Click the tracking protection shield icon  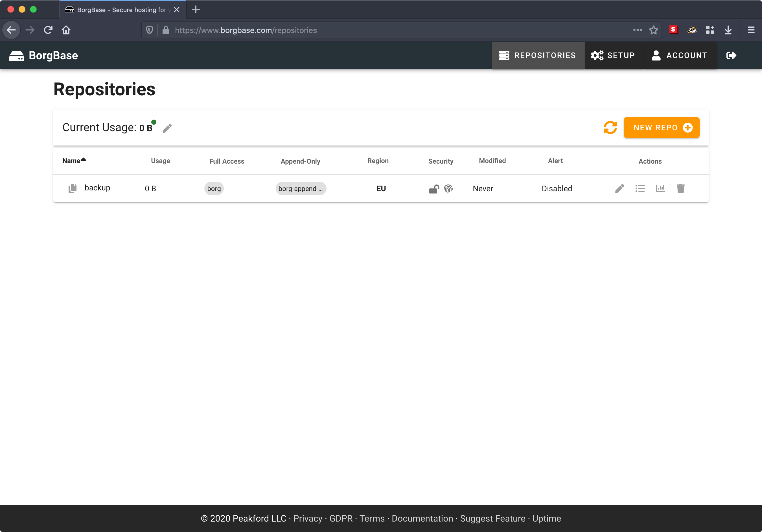coord(150,30)
